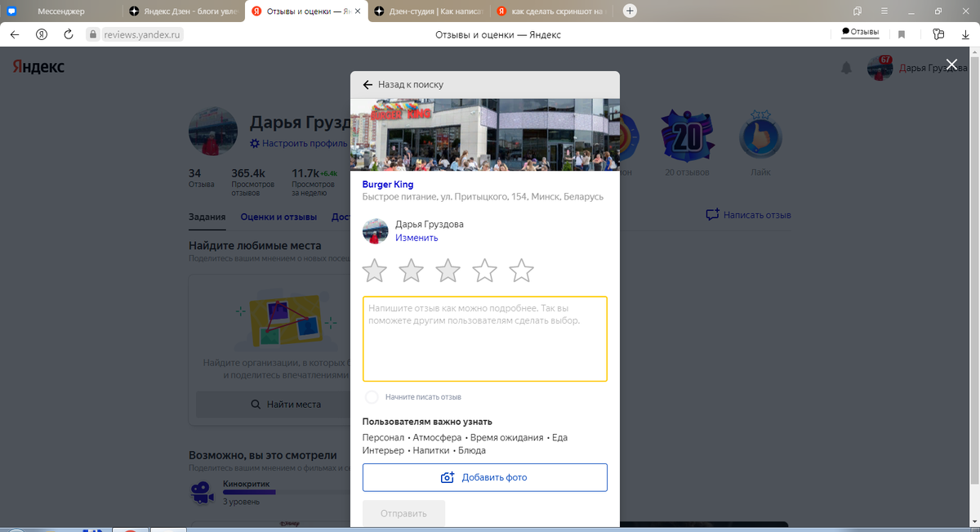Click the Персонал topic hint

pyautogui.click(x=383, y=438)
